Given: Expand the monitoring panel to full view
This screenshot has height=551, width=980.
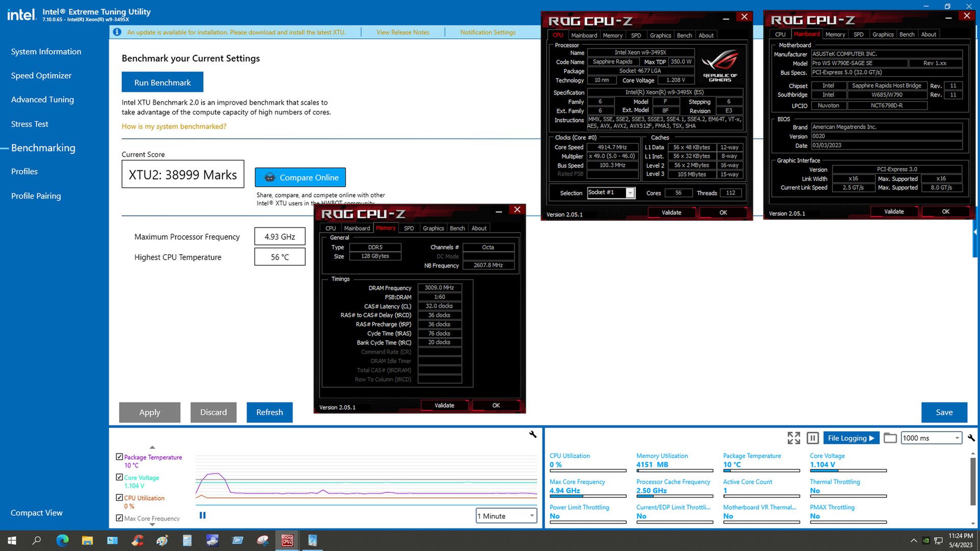Looking at the screenshot, I should 794,438.
